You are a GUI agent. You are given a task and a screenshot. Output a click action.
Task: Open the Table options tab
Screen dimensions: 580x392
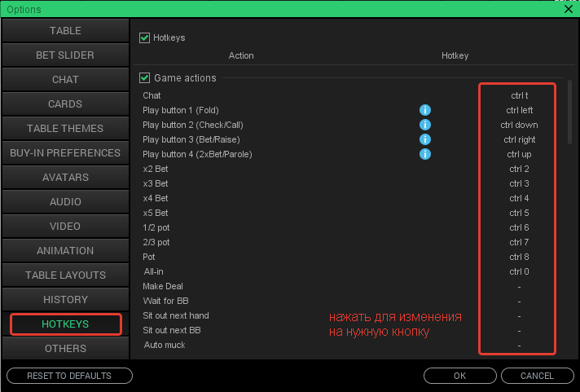(65, 31)
